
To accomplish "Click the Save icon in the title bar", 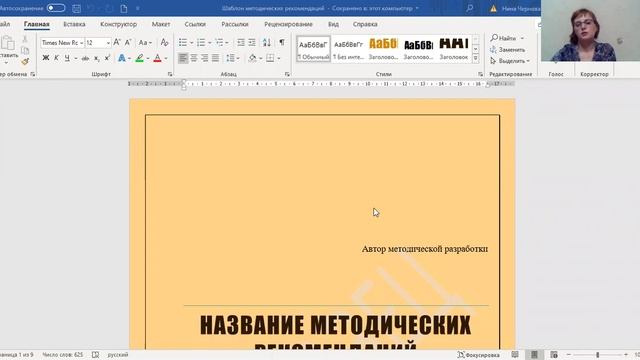I will (x=76, y=8).
